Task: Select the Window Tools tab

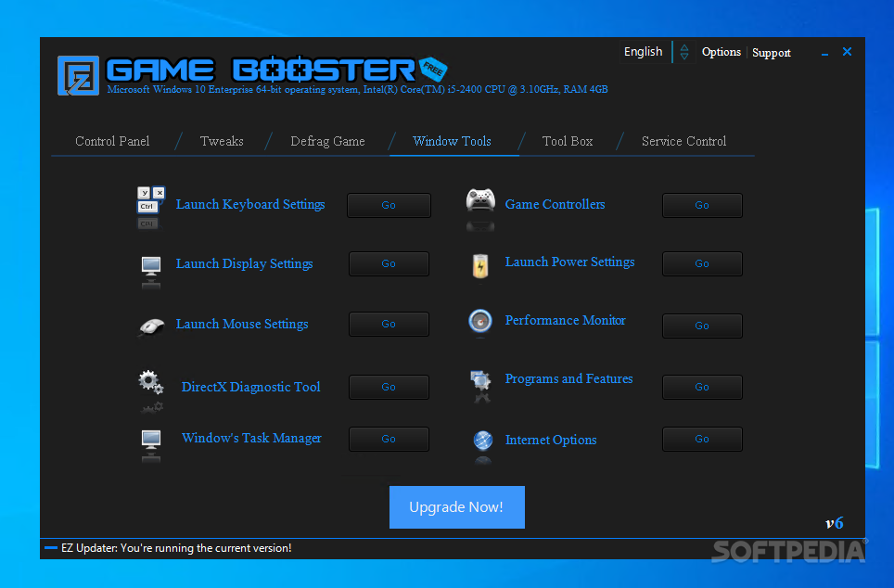Action: click(x=453, y=142)
